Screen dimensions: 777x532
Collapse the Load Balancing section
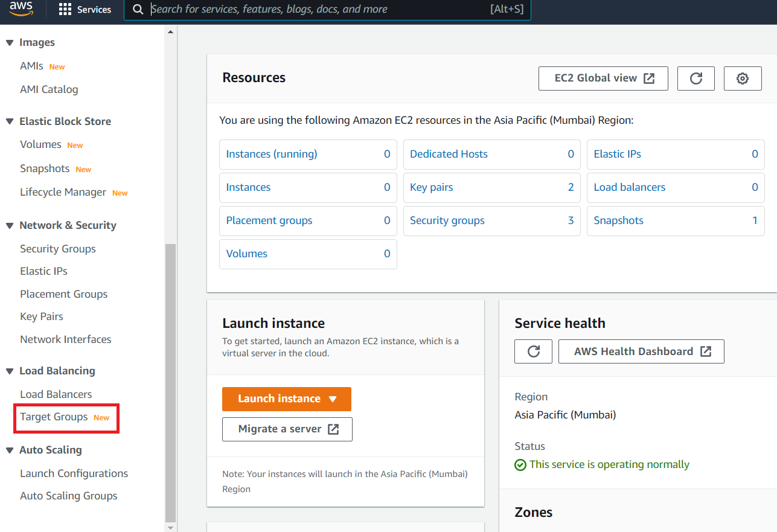tap(10, 370)
